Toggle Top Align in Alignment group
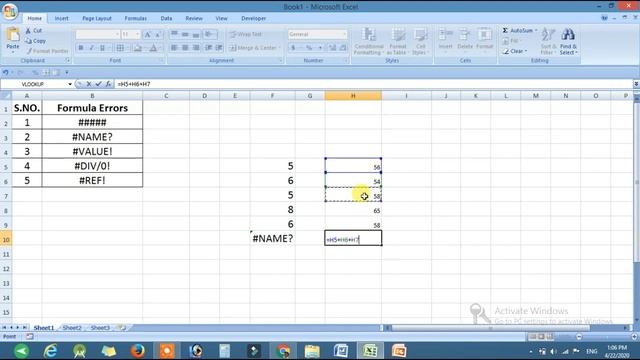Viewport: 640px width, 360px height. pos(174,34)
